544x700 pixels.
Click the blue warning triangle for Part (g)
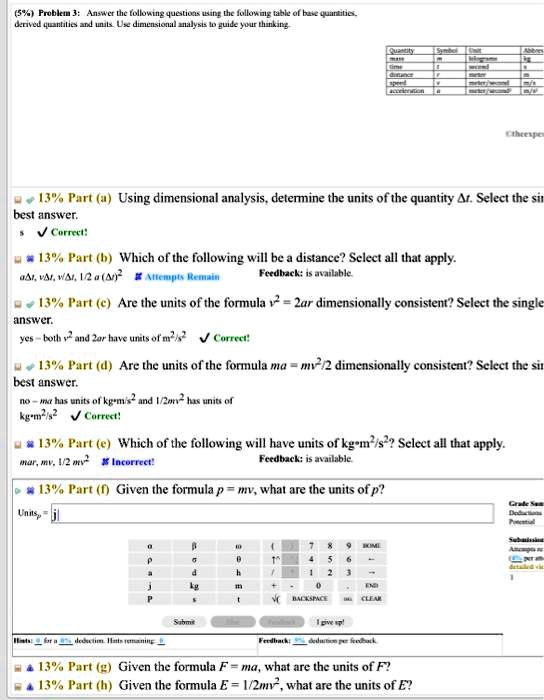29,668
